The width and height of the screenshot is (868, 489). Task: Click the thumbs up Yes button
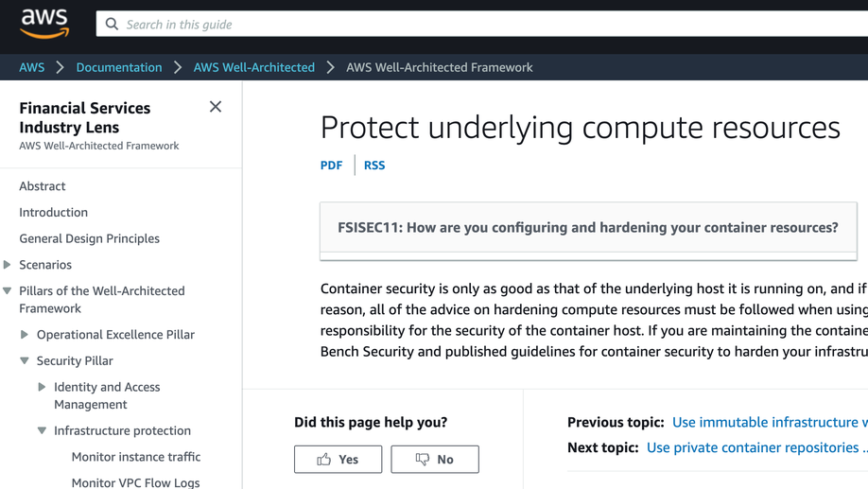338,459
